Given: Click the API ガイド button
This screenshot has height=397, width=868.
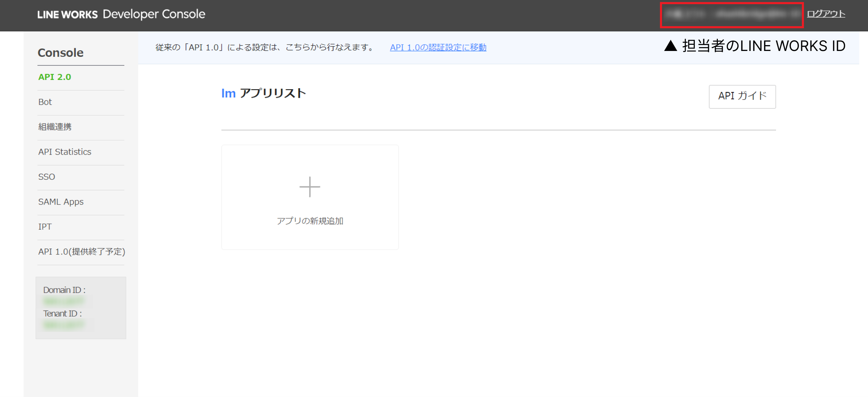Looking at the screenshot, I should 742,96.
